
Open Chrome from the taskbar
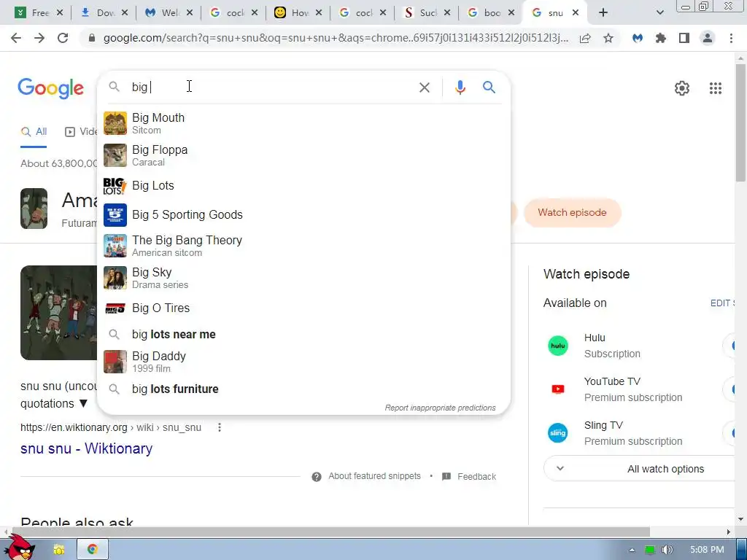(93, 549)
